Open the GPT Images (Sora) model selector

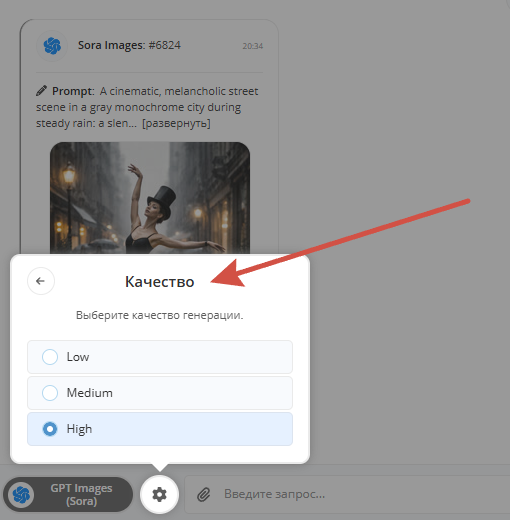click(68, 494)
